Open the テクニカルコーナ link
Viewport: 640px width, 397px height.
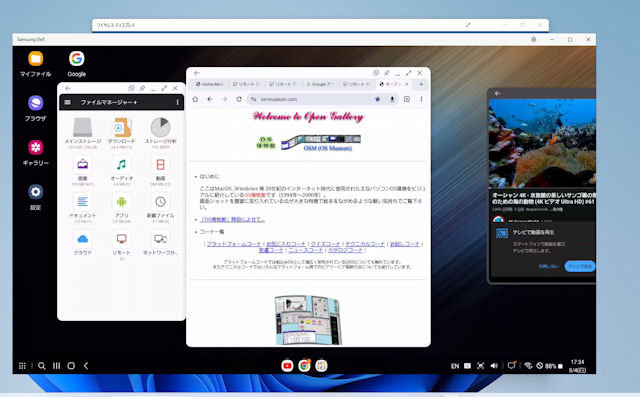365,244
